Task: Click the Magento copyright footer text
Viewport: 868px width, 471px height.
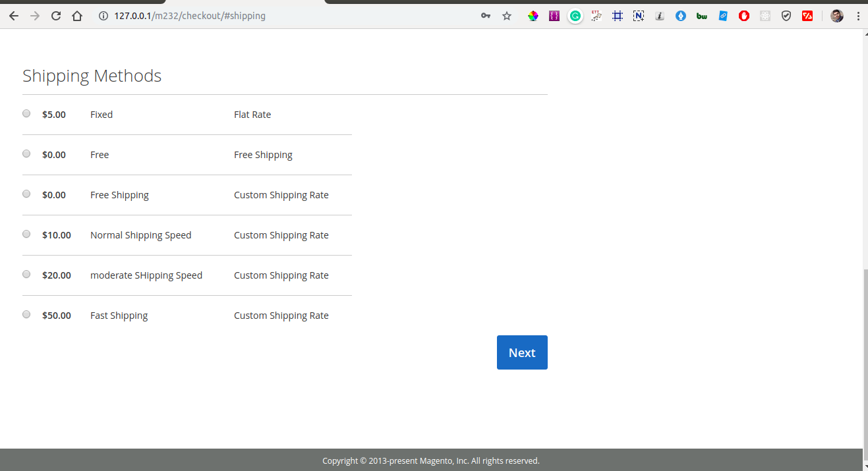Action: (x=431, y=461)
